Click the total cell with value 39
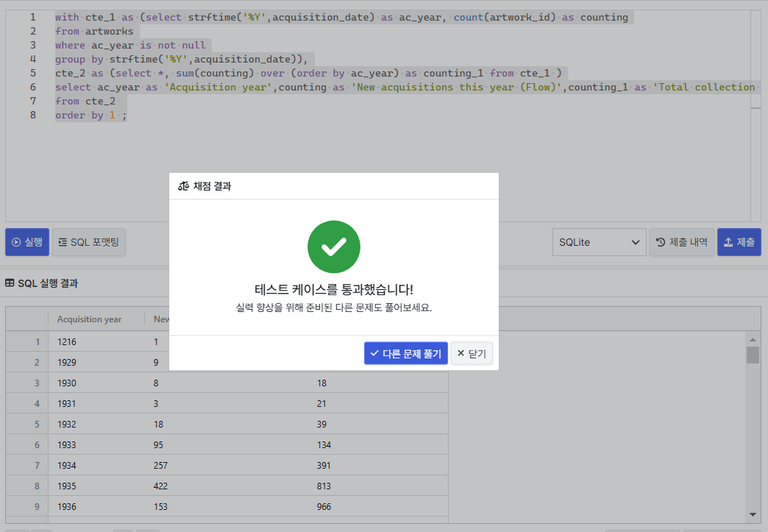768x532 pixels. 378,425
